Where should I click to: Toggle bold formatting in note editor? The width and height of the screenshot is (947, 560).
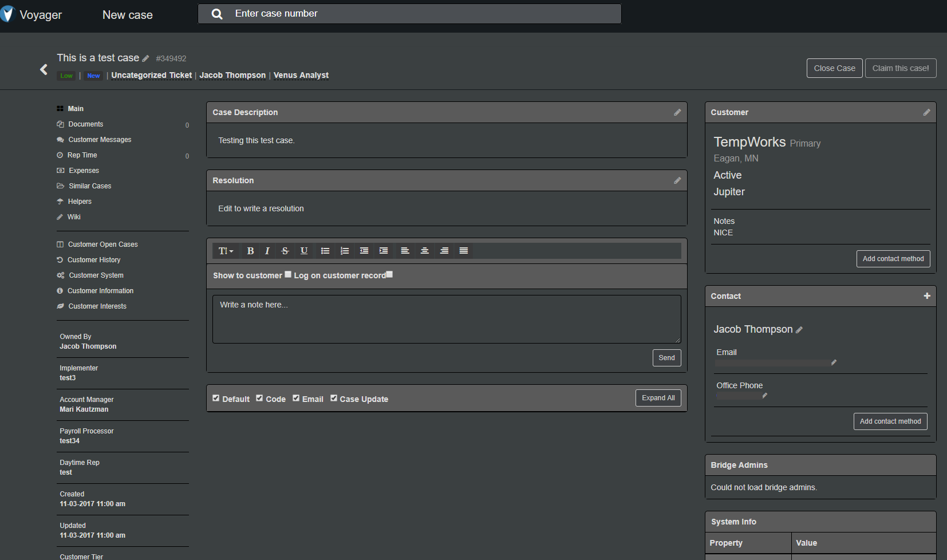pyautogui.click(x=250, y=251)
